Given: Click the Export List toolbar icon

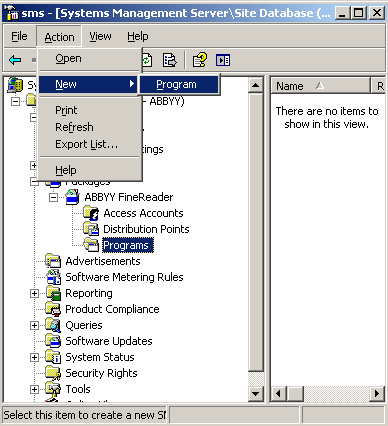Looking at the screenshot, I should tap(169, 60).
